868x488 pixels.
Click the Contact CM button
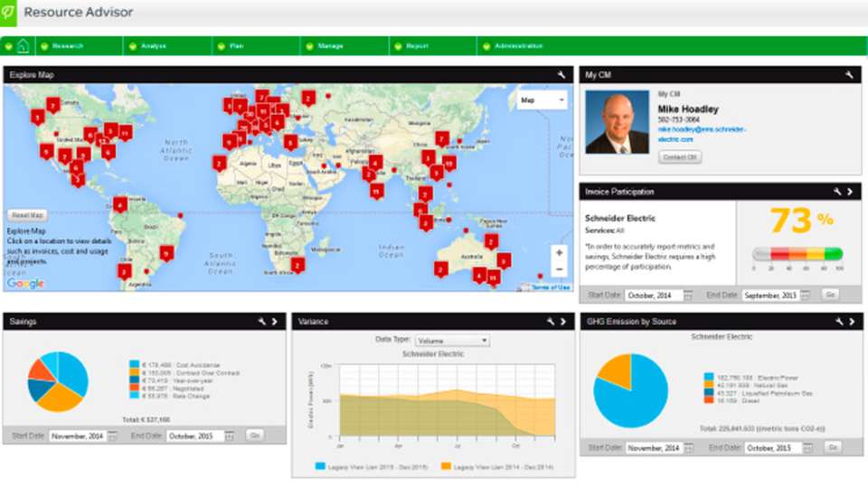(680, 157)
